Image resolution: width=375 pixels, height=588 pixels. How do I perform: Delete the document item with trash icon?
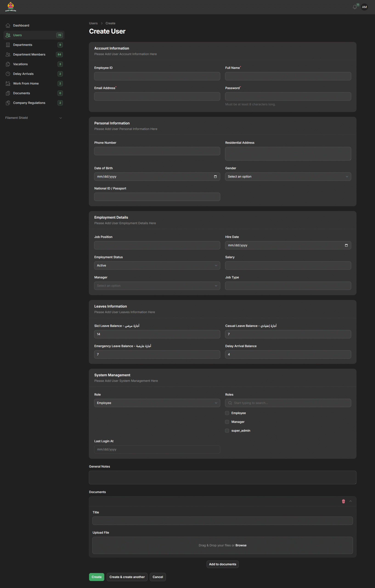pos(343,501)
